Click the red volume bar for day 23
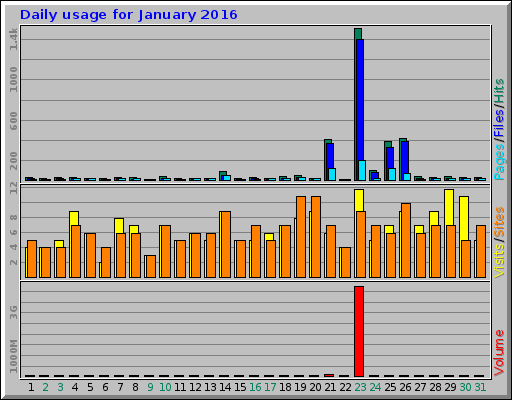The image size is (512, 400). [359, 331]
